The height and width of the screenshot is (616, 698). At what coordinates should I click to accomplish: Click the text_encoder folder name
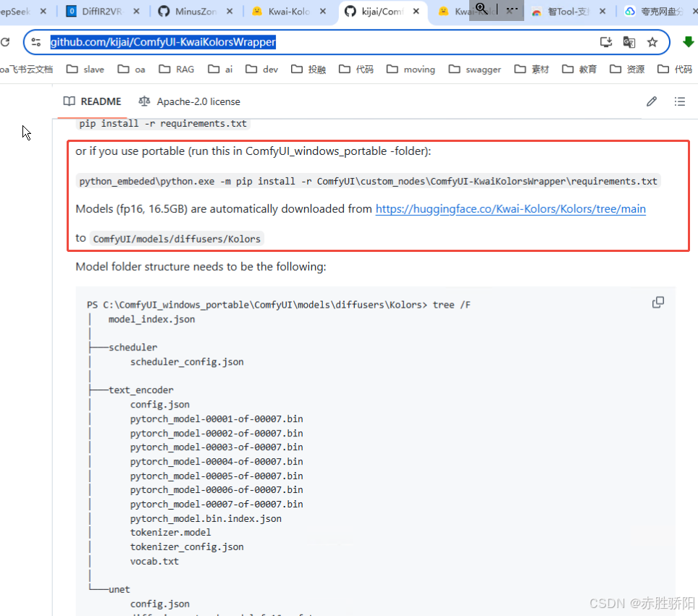pyautogui.click(x=141, y=390)
